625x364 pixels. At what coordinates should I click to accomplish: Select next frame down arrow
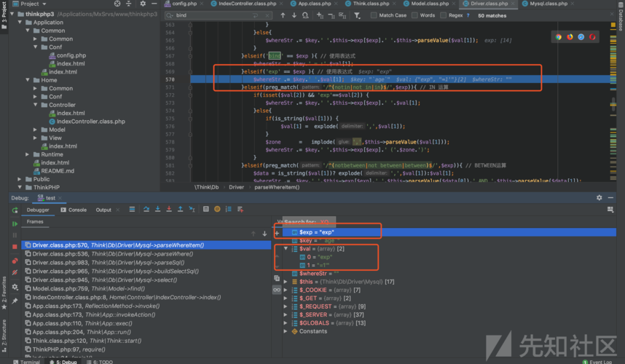[264, 234]
